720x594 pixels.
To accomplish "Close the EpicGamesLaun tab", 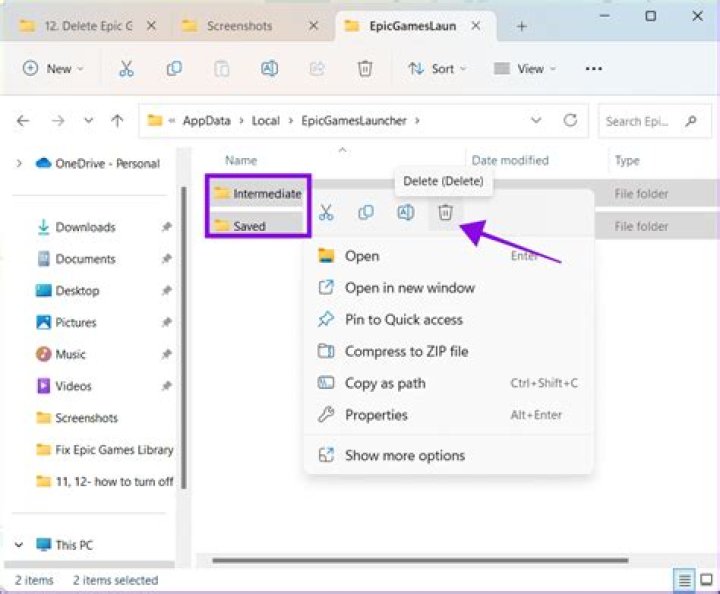I will point(476,26).
